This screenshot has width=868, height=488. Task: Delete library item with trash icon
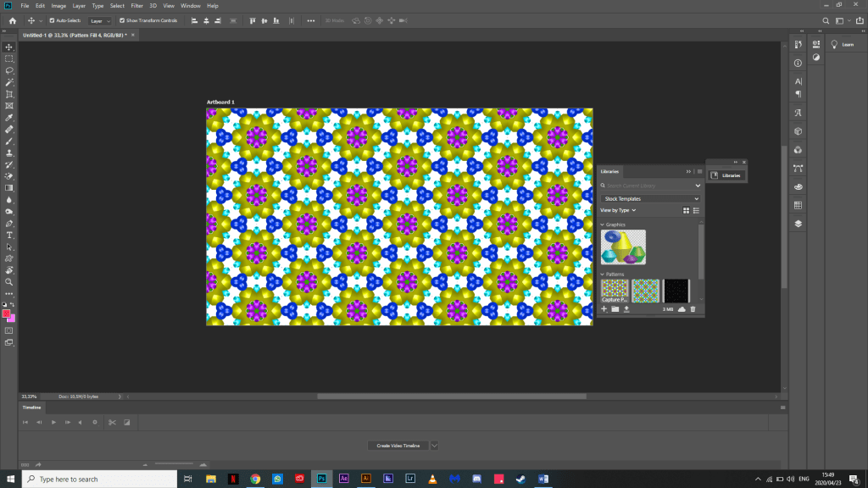tap(693, 309)
